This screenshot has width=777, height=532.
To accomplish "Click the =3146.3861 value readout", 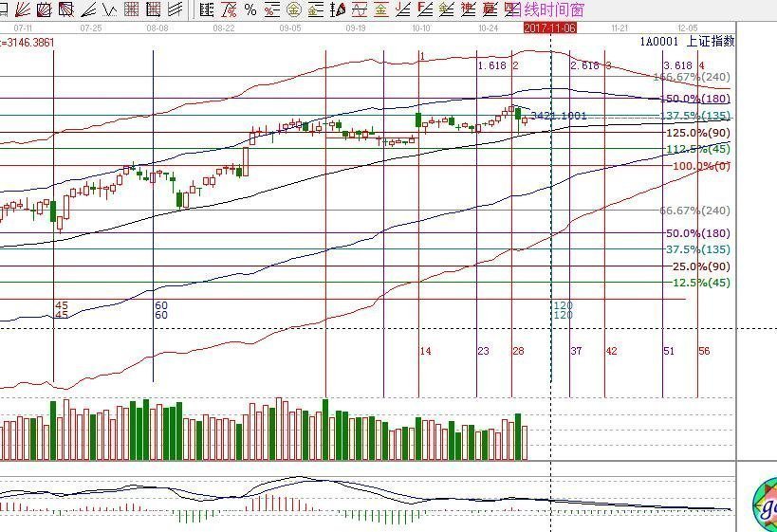I will tap(28, 43).
